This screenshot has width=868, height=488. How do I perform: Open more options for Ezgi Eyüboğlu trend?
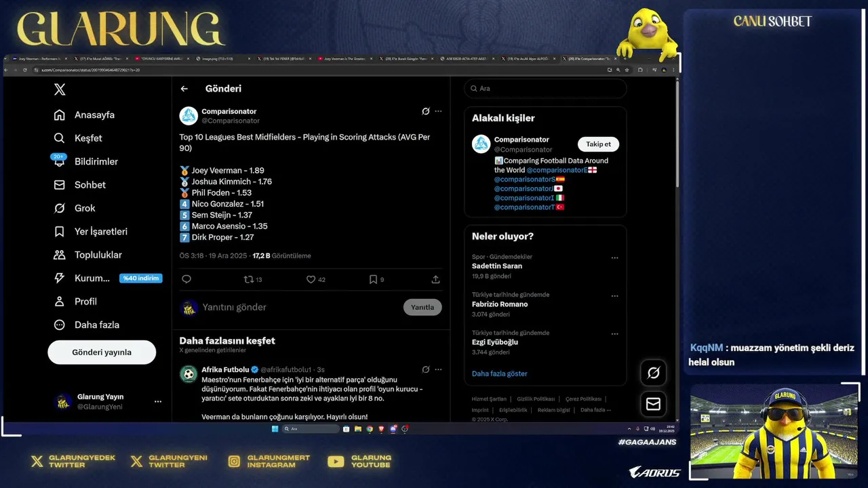point(614,334)
